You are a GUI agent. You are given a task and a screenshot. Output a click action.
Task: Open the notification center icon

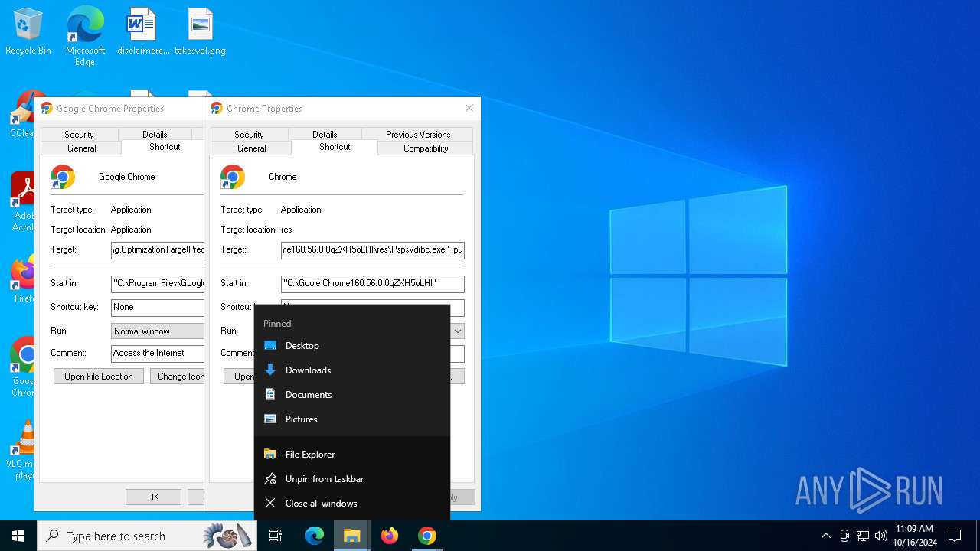(x=955, y=536)
